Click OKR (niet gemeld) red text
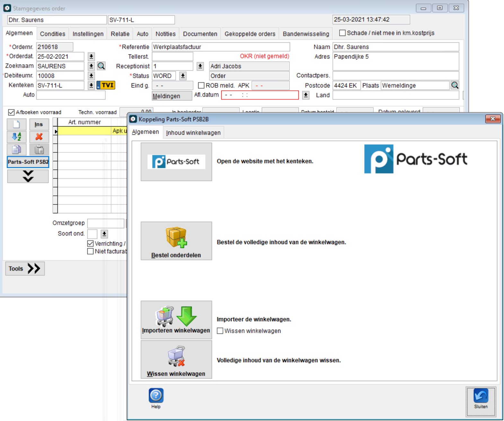Image resolution: width=504 pixels, height=421 pixels. [264, 56]
